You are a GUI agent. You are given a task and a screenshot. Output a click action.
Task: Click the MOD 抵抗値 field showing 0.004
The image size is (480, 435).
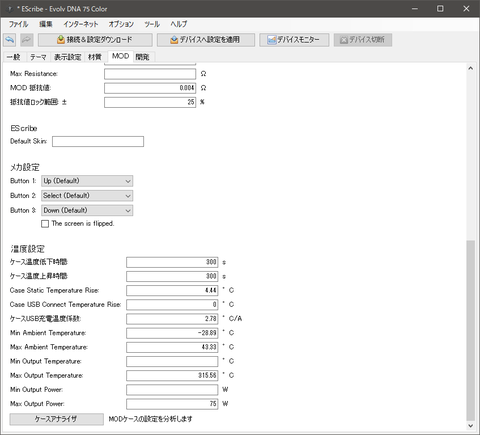pos(150,88)
